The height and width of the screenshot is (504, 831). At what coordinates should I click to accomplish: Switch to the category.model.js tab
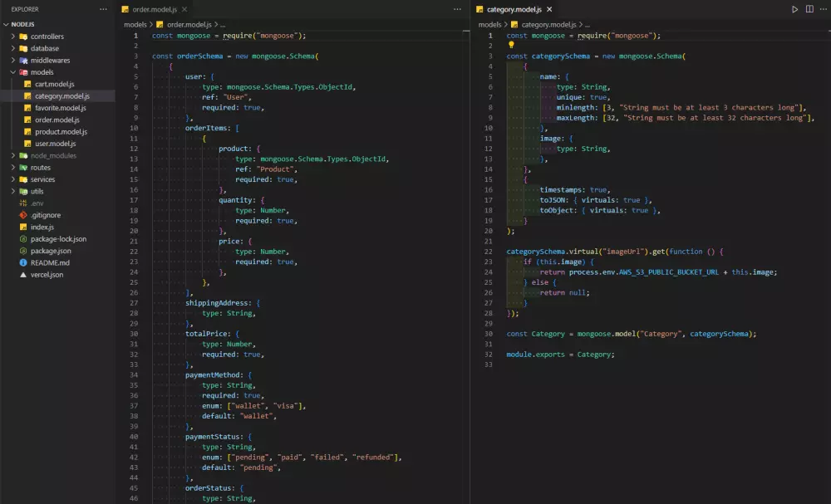(x=514, y=9)
